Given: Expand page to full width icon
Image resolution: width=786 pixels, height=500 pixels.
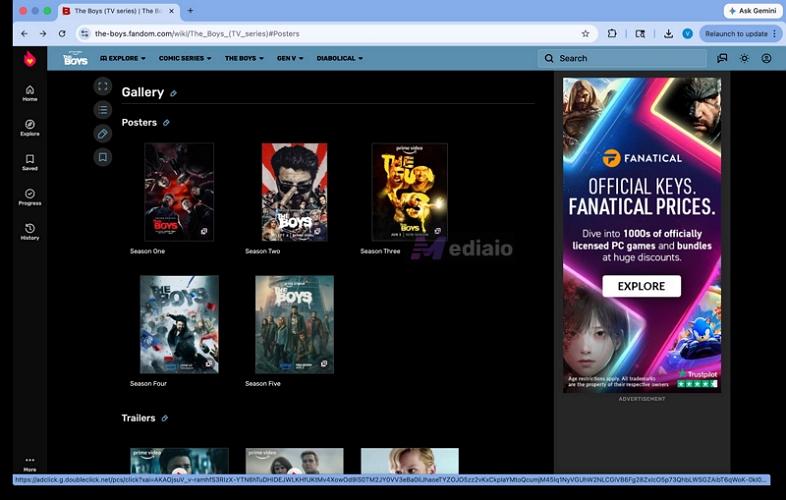Looking at the screenshot, I should tap(103, 86).
